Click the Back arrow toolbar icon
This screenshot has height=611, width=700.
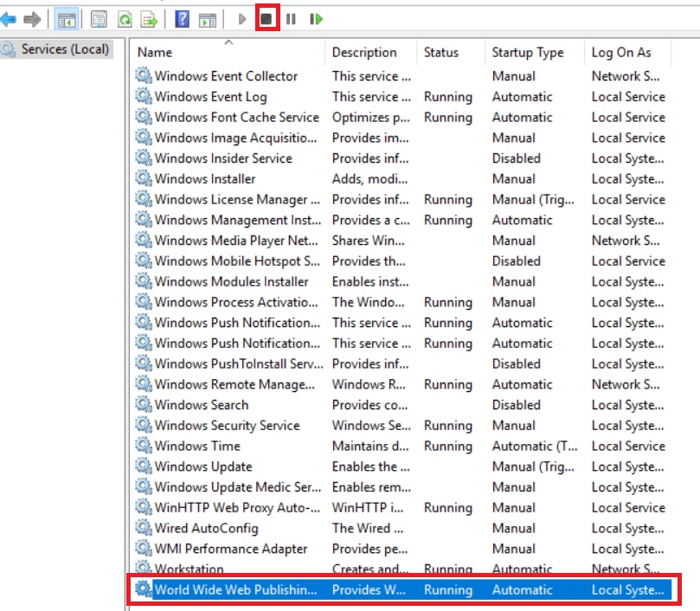(x=8, y=19)
